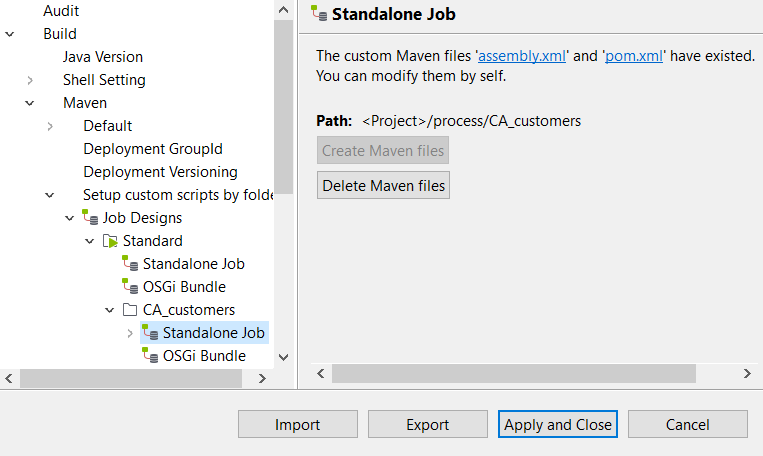The width and height of the screenshot is (763, 456).
Task: Open the pom.xml link
Action: [634, 56]
